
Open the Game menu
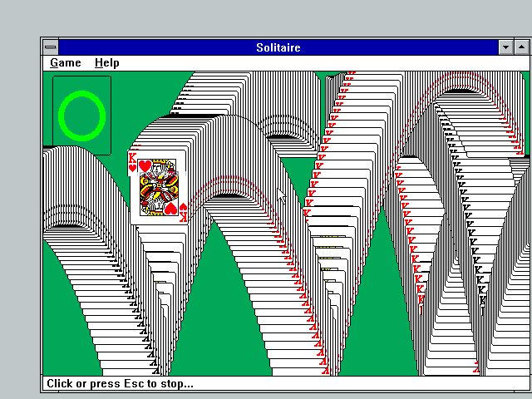66,63
